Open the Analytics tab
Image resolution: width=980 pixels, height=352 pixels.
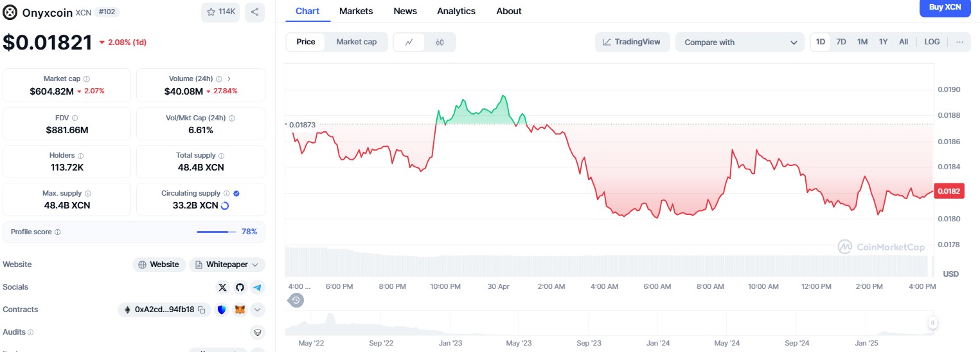pos(456,11)
